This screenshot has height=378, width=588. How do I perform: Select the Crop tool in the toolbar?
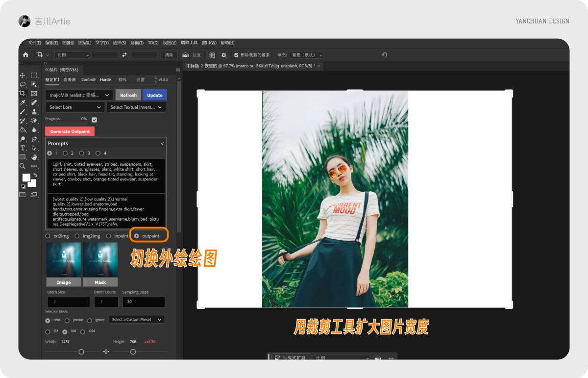tap(22, 94)
